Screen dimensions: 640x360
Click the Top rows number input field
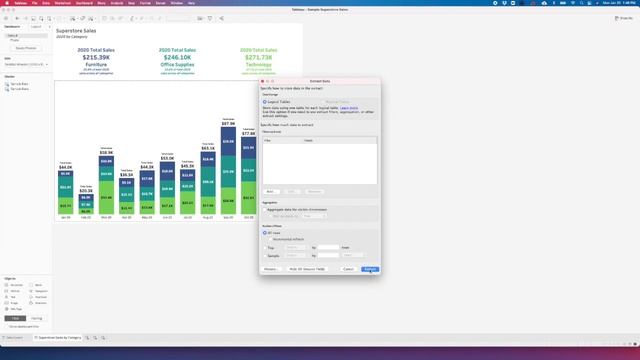328,247
